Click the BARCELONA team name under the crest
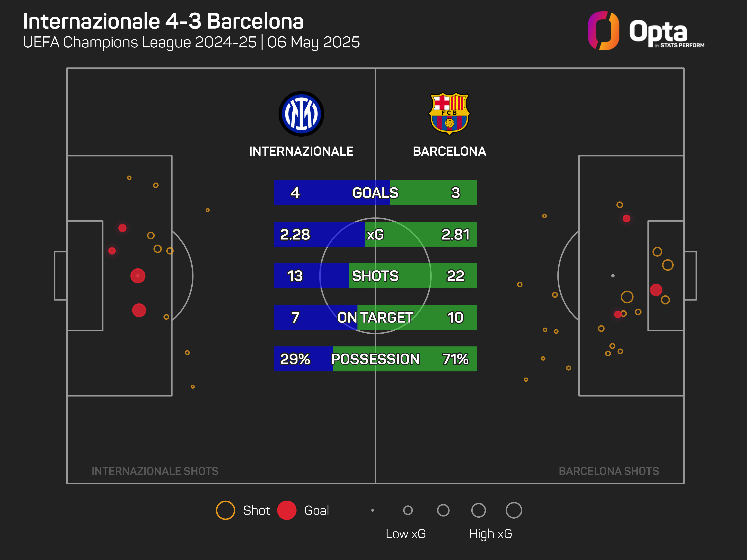The width and height of the screenshot is (747, 560). (x=449, y=151)
